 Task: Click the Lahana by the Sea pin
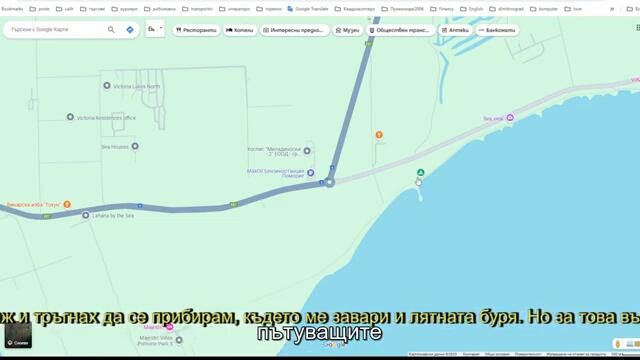(x=86, y=215)
